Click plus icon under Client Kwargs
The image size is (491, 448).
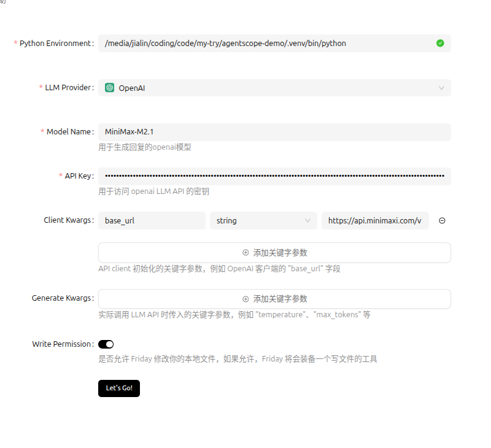click(x=246, y=252)
